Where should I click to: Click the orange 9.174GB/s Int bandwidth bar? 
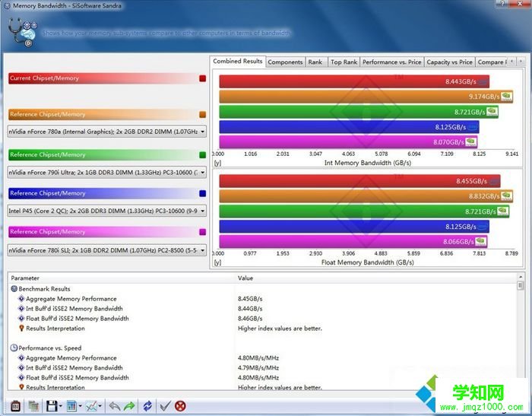click(x=366, y=97)
